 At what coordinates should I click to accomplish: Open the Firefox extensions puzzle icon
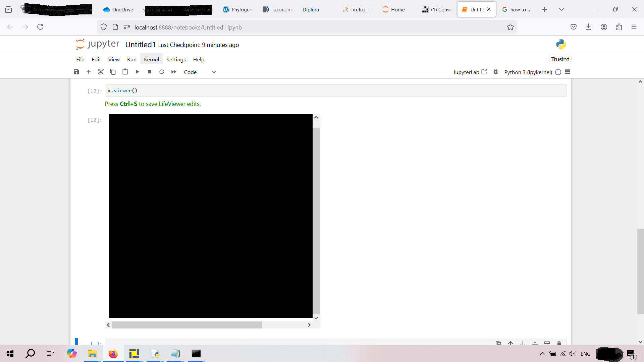[x=619, y=27]
